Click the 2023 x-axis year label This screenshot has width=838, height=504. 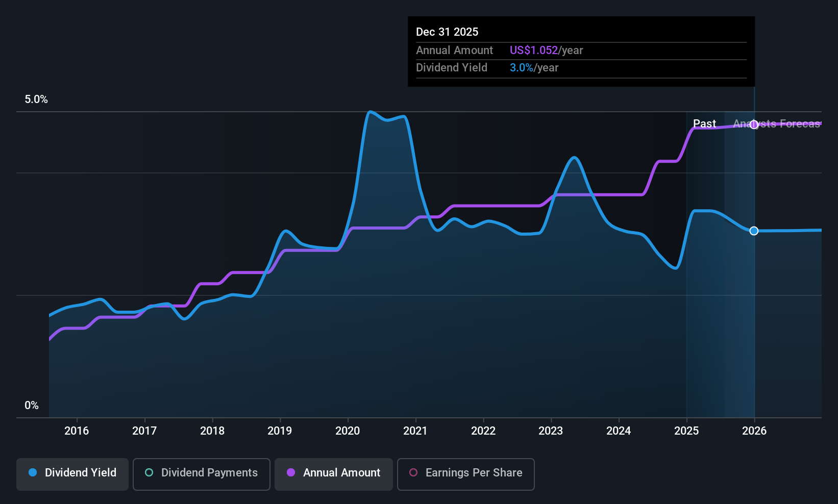pyautogui.click(x=551, y=431)
